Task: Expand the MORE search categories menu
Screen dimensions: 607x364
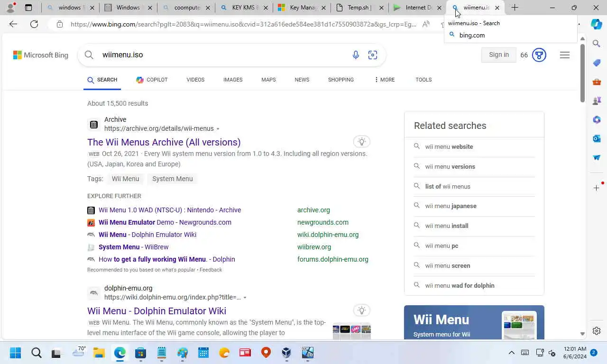Action: pos(384,80)
